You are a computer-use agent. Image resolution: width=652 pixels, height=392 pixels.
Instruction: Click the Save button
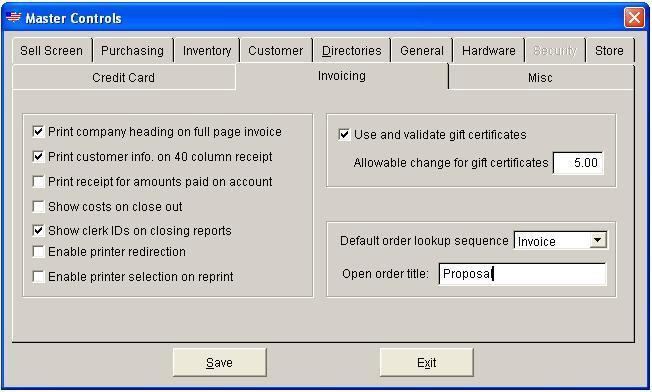(x=220, y=362)
